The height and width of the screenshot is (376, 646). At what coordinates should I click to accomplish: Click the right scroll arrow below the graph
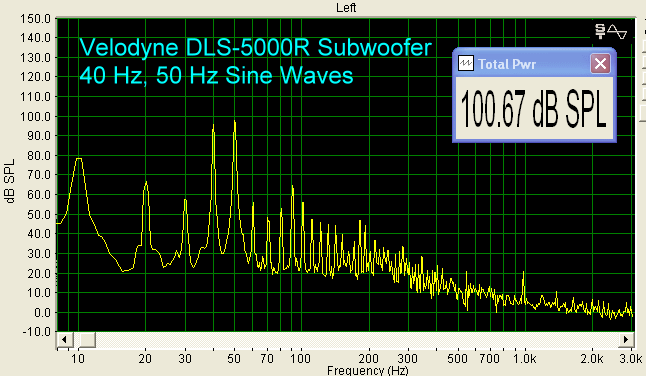point(625,340)
